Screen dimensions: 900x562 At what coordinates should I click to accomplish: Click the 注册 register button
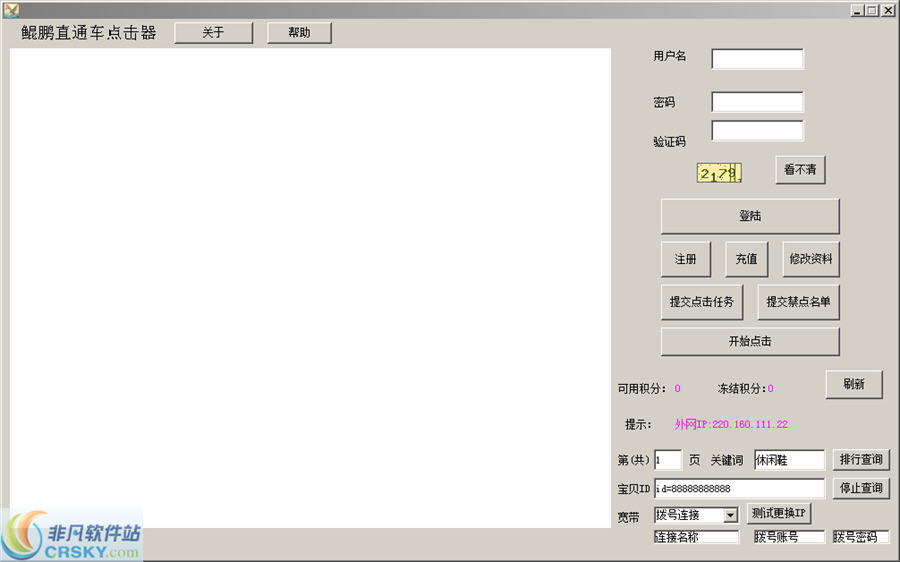pos(685,259)
